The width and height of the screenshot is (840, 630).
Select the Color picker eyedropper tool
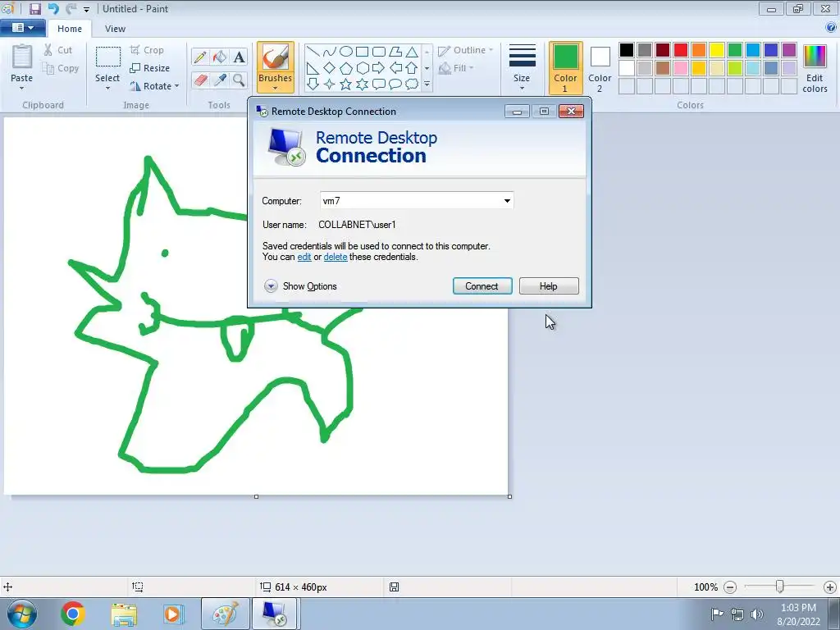[x=219, y=80]
